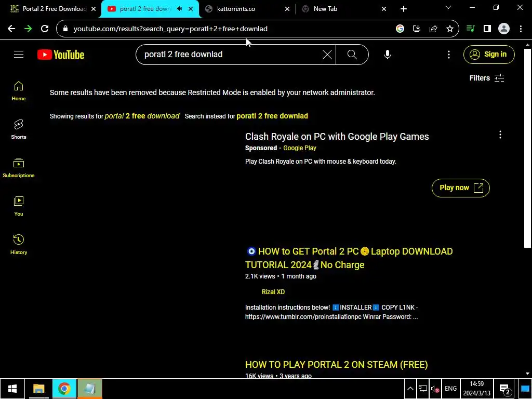The height and width of the screenshot is (399, 532).
Task: Click the install app icon in address bar
Action: 416,29
